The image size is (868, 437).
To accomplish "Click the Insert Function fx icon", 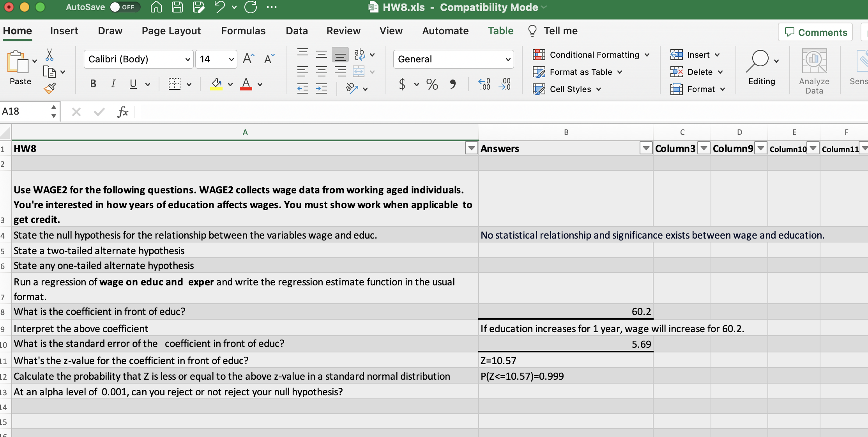I will point(123,112).
